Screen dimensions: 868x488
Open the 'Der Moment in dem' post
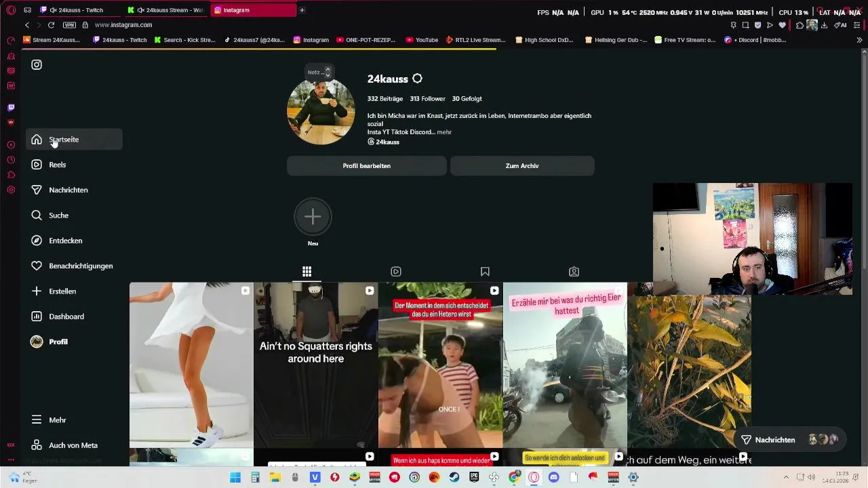tap(441, 365)
